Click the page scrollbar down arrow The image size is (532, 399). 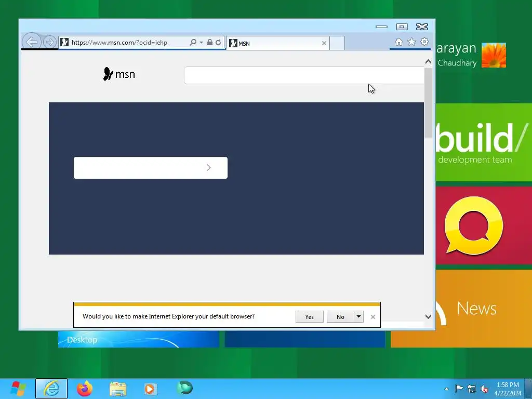428,316
